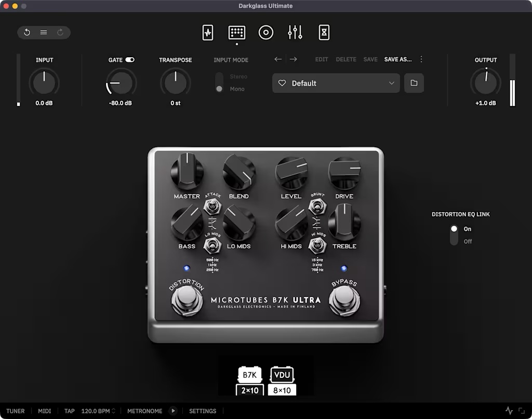Switch the Distortion EQ Link toggle
The image size is (532, 419).
coord(454,235)
